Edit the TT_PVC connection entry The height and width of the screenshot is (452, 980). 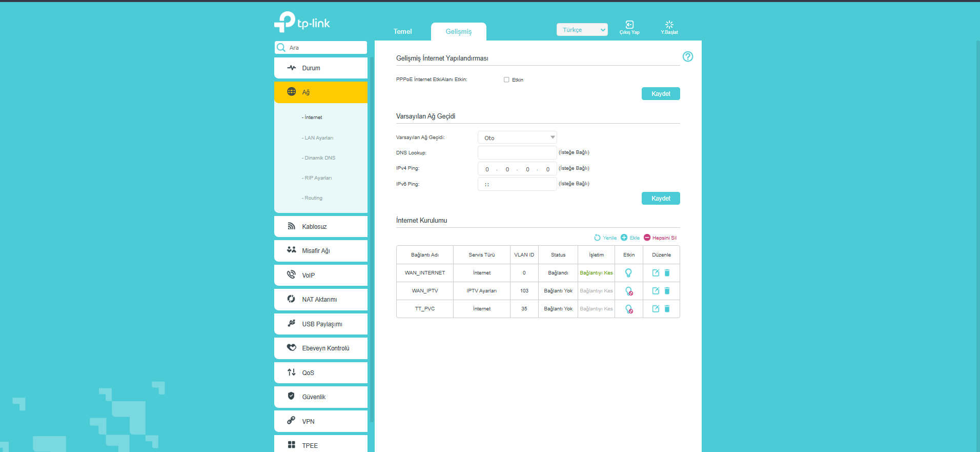656,309
